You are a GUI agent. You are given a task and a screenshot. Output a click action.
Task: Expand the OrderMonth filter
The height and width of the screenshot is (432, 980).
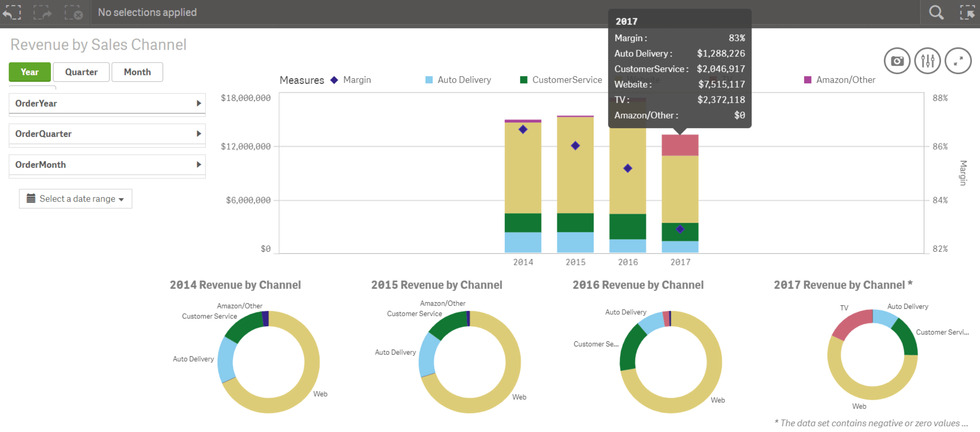[199, 165]
